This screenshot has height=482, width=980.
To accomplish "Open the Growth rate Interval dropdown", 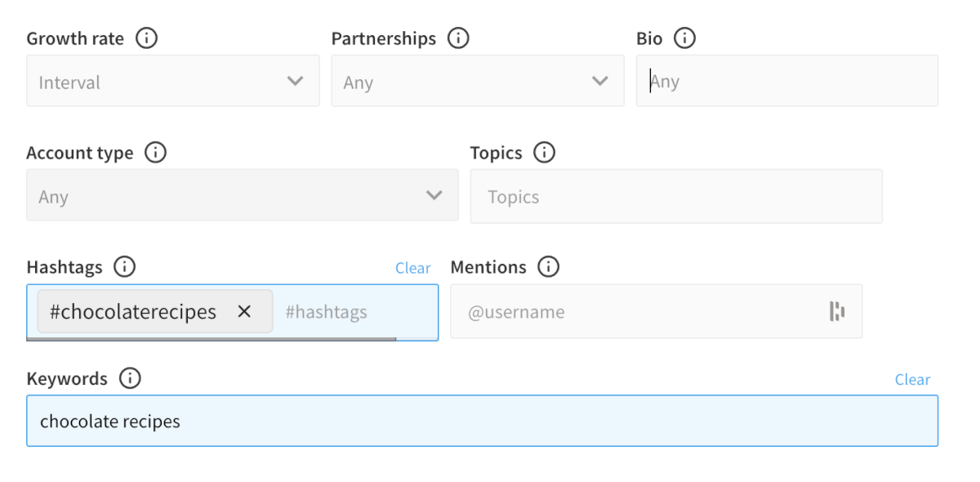I will (x=172, y=82).
